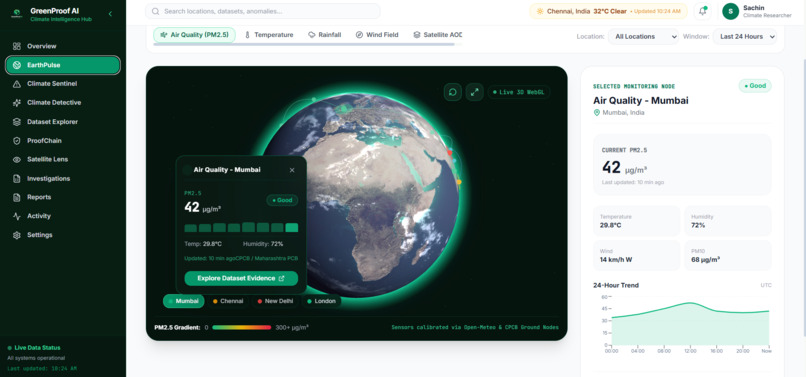Click the sun weather icon
The width and height of the screenshot is (806, 377).
click(x=540, y=11)
